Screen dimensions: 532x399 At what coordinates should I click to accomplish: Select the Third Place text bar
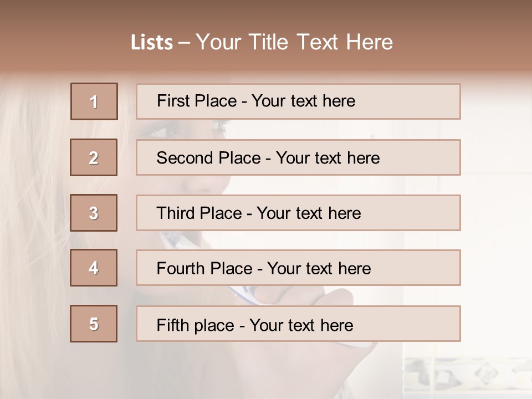[298, 213]
